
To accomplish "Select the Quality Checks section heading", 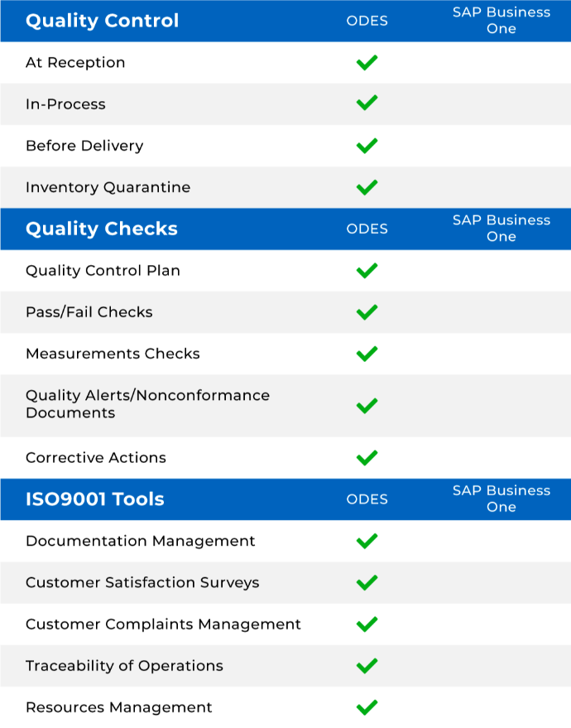I will pos(102,229).
